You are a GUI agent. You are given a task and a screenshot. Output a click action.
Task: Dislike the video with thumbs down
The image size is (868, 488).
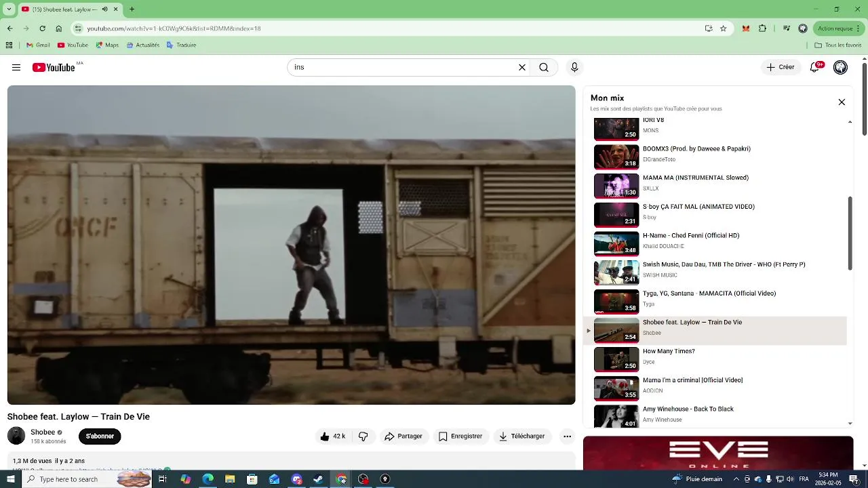363,436
